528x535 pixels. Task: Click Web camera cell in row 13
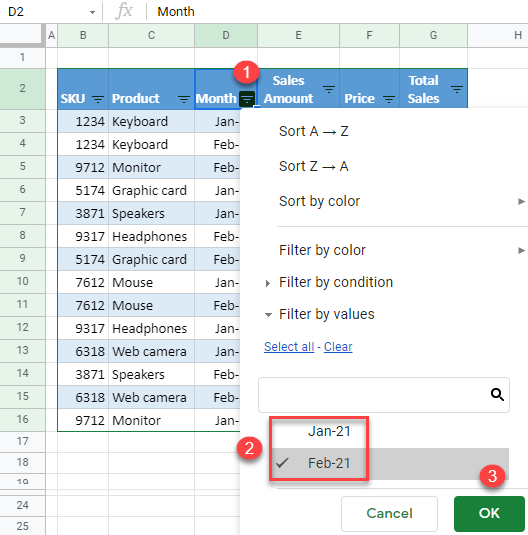click(x=152, y=351)
